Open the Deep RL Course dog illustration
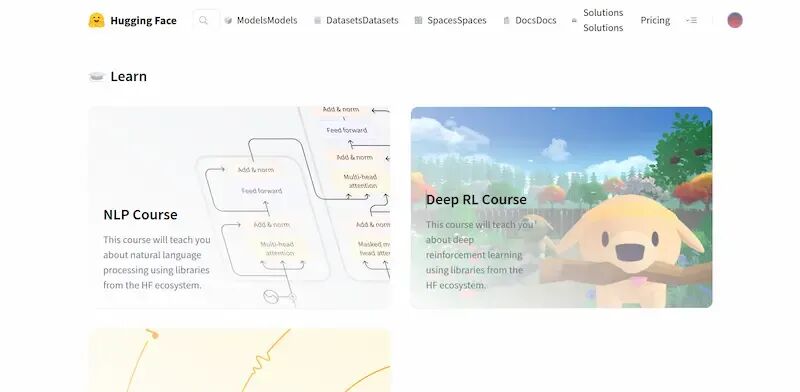800x392 pixels. (628, 250)
